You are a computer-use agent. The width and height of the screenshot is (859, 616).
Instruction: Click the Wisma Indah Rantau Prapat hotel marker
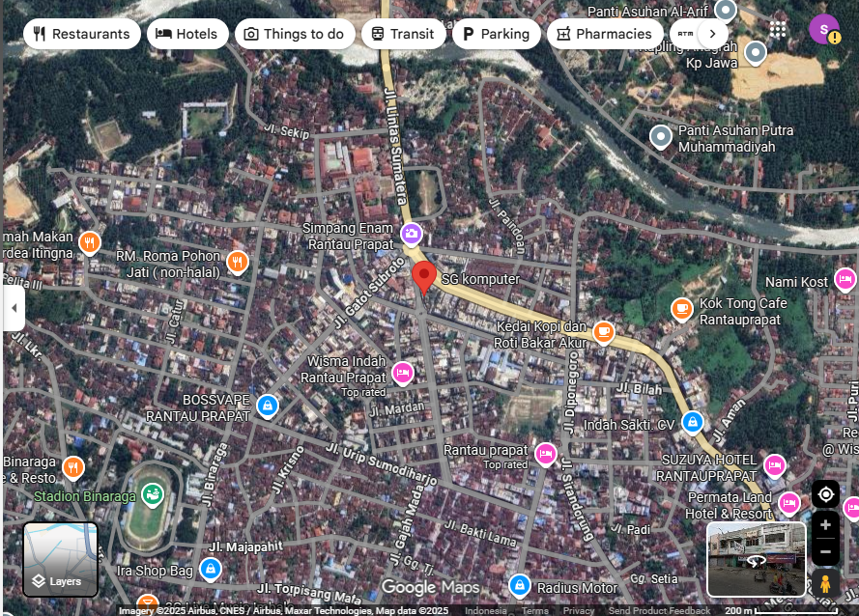(403, 374)
